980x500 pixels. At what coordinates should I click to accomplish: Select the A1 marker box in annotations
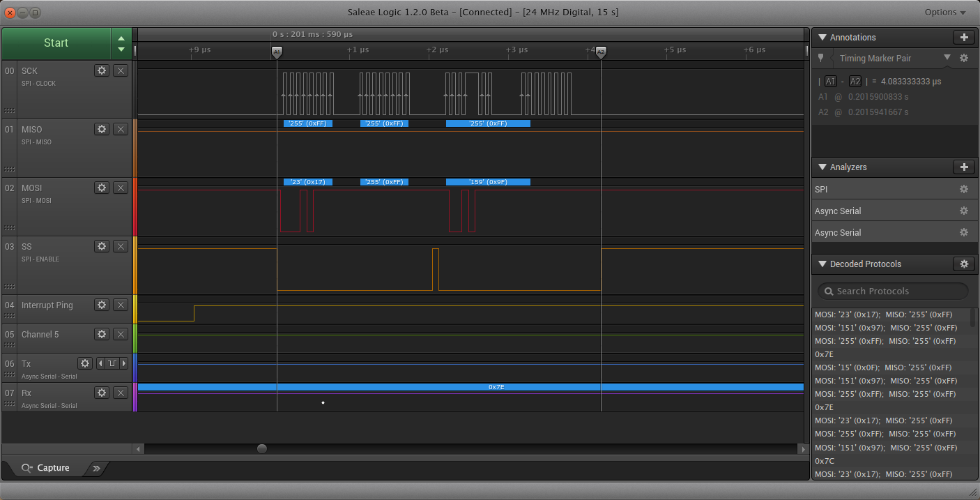[x=831, y=81]
